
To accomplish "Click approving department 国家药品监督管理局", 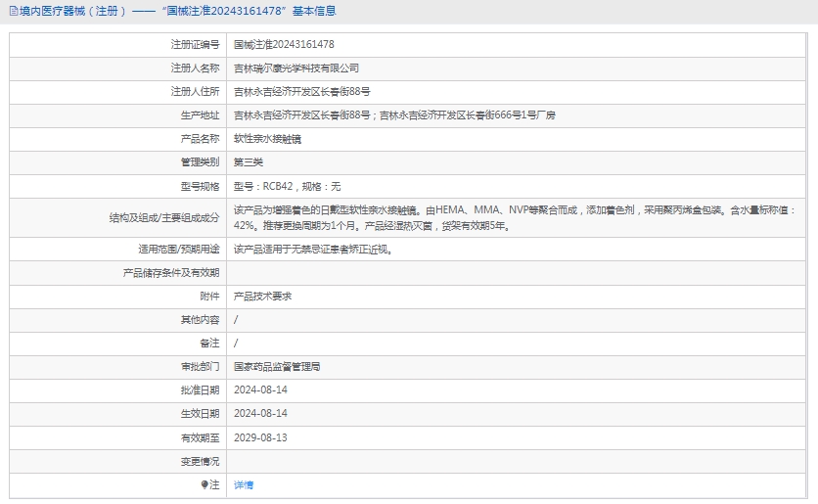I will click(x=277, y=367).
